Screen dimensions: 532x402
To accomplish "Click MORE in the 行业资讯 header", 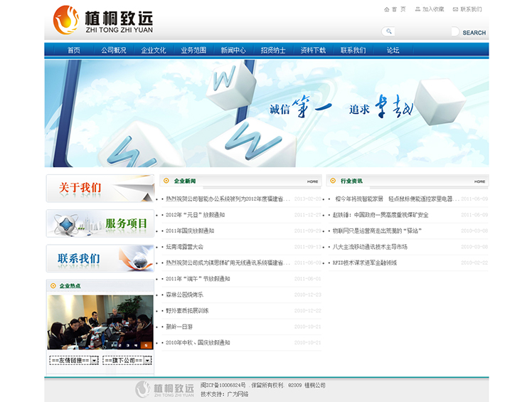I will pos(479,181).
